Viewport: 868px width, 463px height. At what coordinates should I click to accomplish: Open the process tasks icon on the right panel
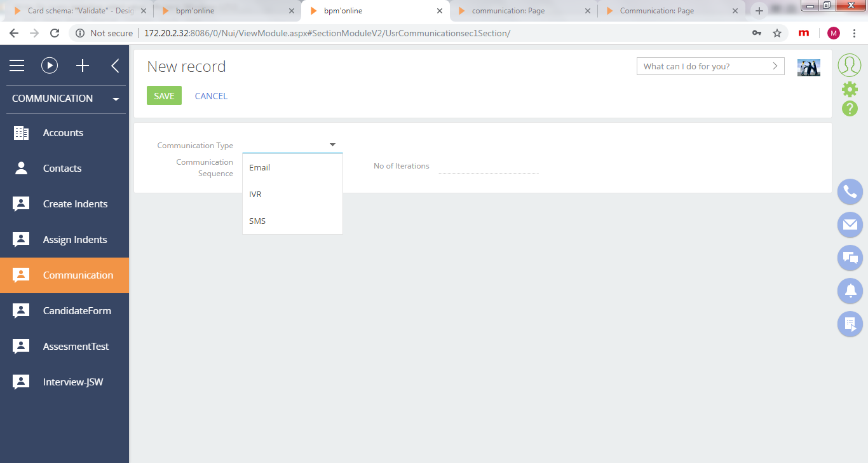coord(850,324)
